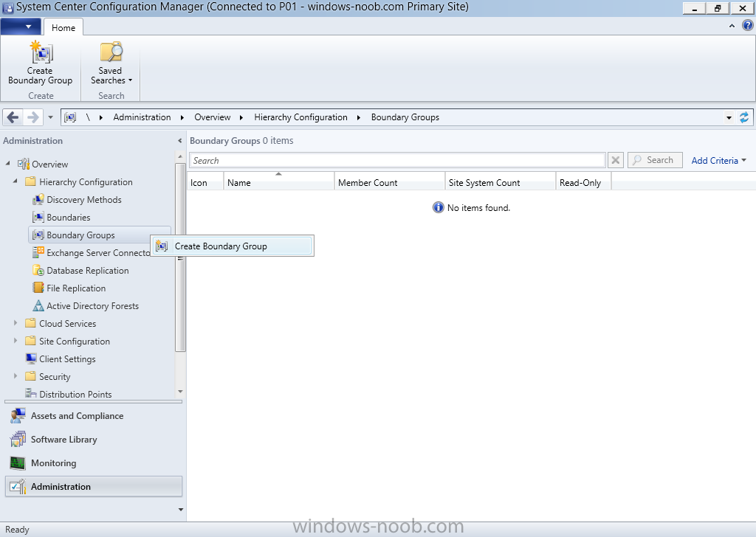Click the Distribution Points server icon

31,393
